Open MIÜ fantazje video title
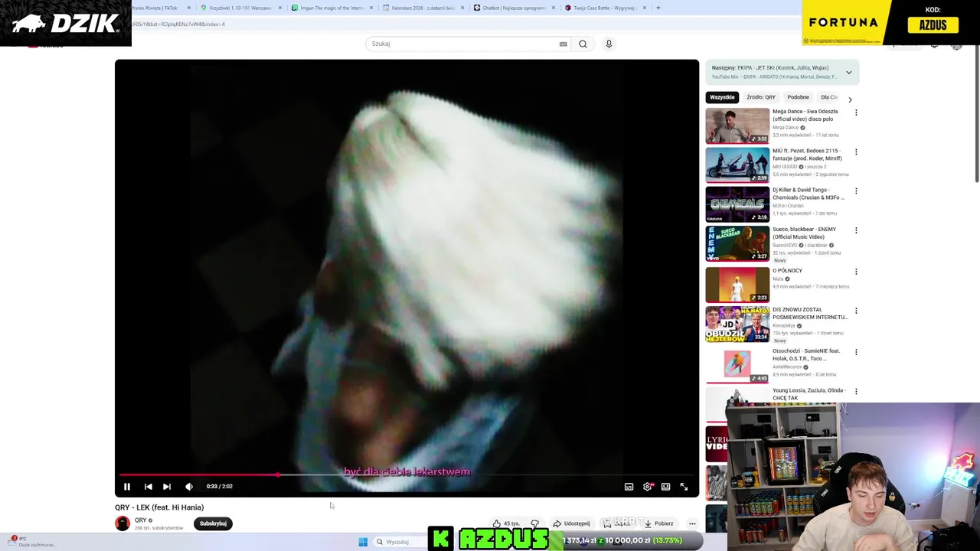This screenshot has width=980, height=551. coord(807,155)
